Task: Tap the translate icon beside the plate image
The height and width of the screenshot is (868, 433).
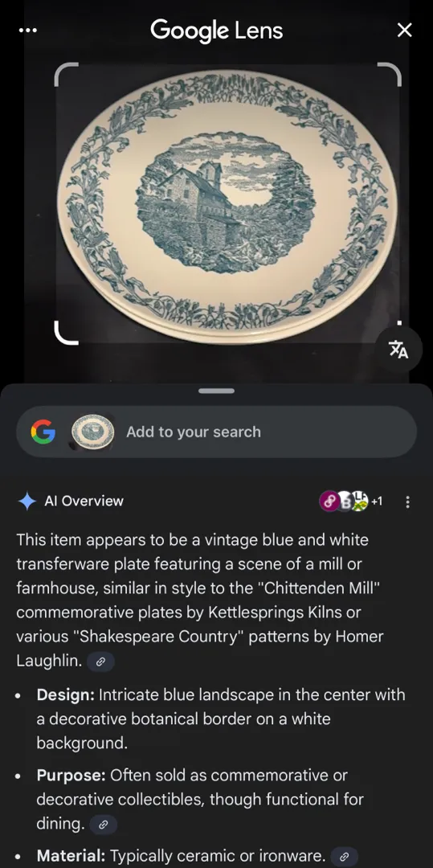Action: [x=398, y=350]
